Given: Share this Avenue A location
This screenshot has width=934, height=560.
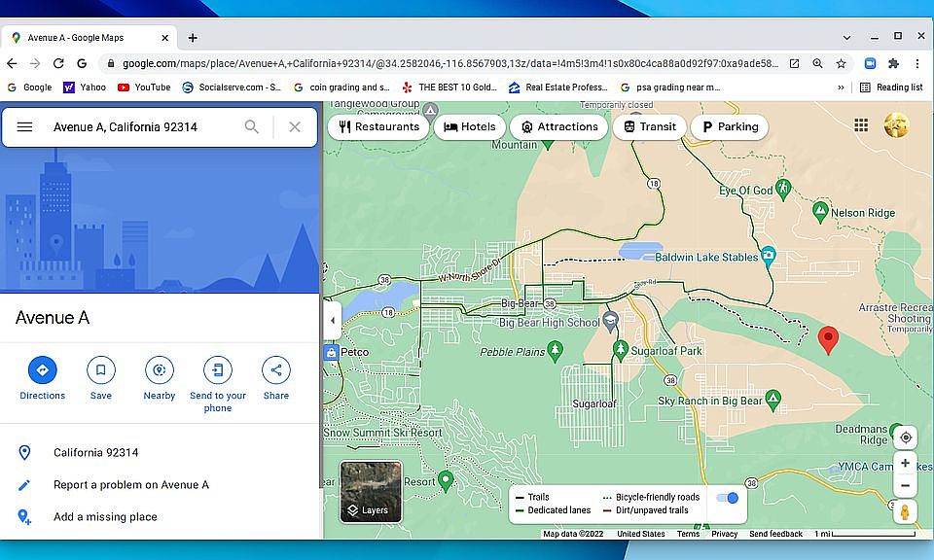Looking at the screenshot, I should point(275,378).
